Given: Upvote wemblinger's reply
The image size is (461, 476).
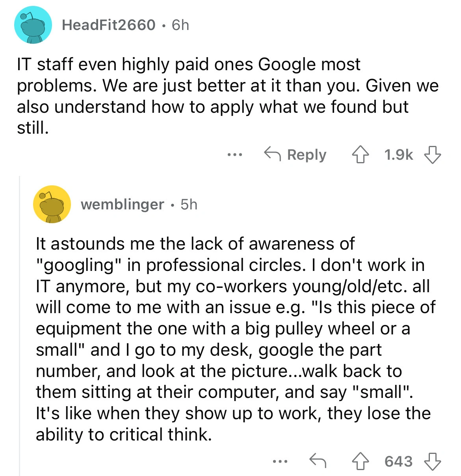Looking at the screenshot, I should coord(360,461).
